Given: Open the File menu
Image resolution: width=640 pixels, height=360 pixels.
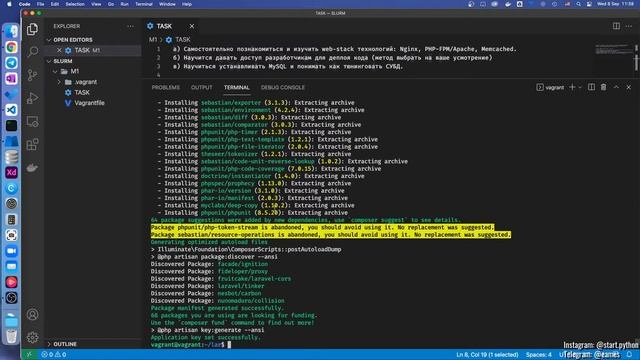Looking at the screenshot, I should [40, 4].
